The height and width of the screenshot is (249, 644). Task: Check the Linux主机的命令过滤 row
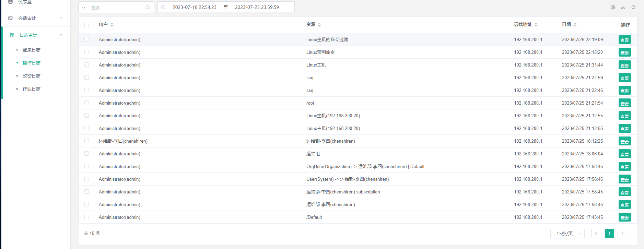tap(86, 39)
